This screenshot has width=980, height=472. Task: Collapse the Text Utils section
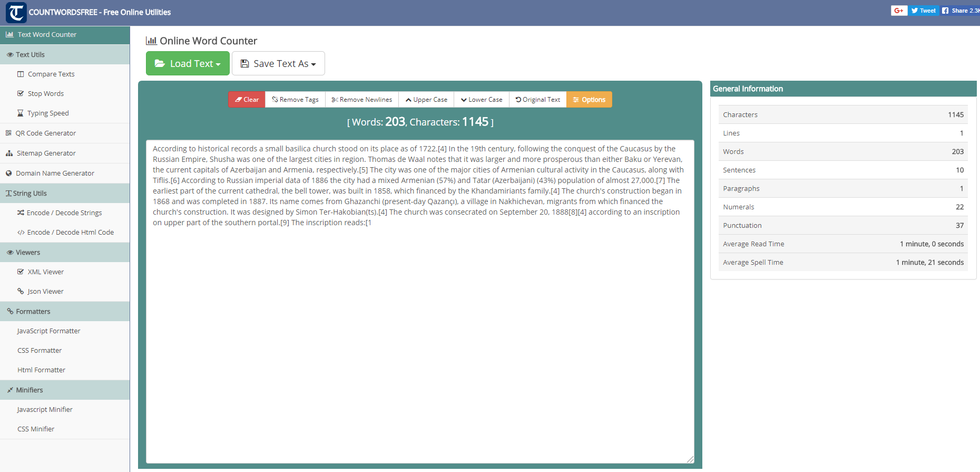click(65, 55)
